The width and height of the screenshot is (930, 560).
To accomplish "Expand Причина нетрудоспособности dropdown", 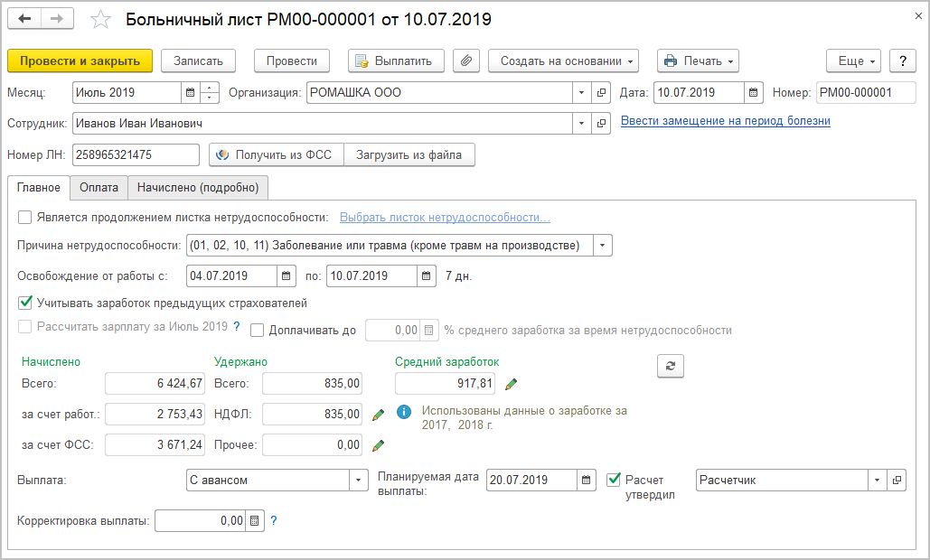I will tap(604, 245).
